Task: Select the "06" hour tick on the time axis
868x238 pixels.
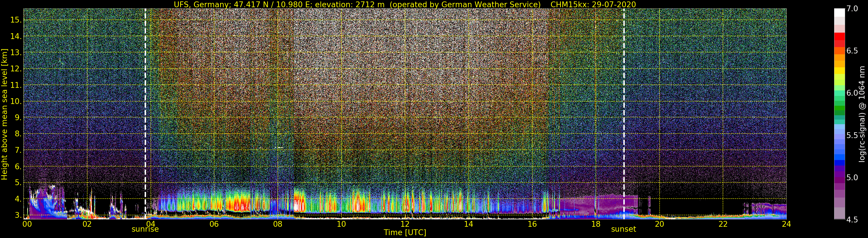Action: click(214, 224)
